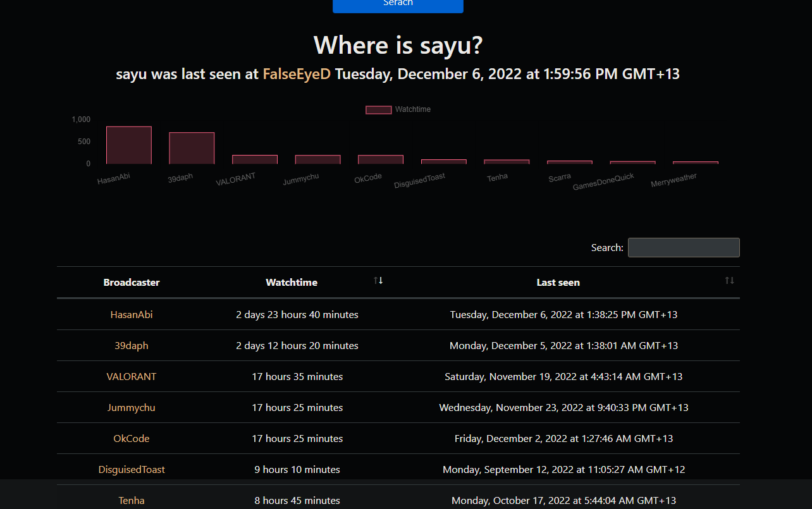The height and width of the screenshot is (509, 812).
Task: Select HasanAbi watchtime '2 days 23 hours 40 minutes'
Action: coord(297,314)
